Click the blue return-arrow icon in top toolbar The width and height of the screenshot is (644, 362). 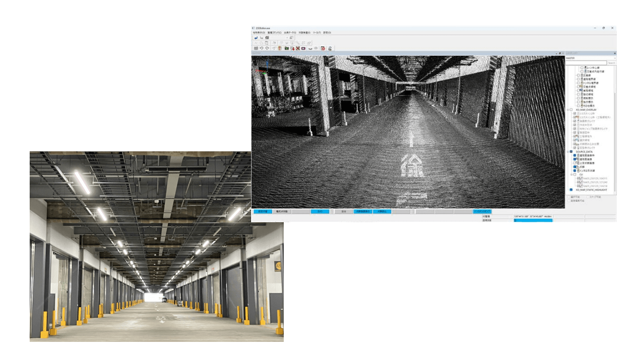256,38
